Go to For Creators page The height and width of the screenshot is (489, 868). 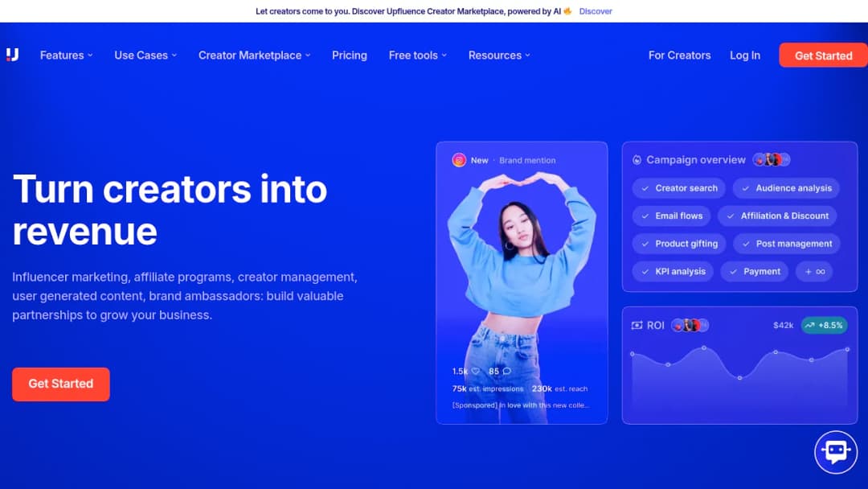(679, 55)
